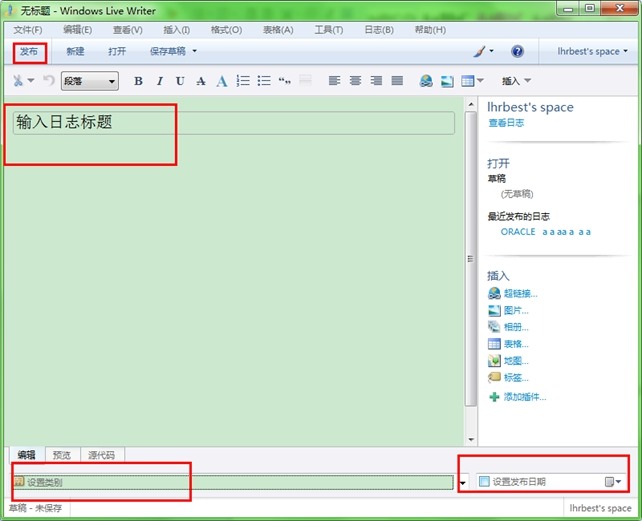Viewport: 642px width, 521px height.
Task: Click the sidebar 地图... link
Action: (x=516, y=361)
